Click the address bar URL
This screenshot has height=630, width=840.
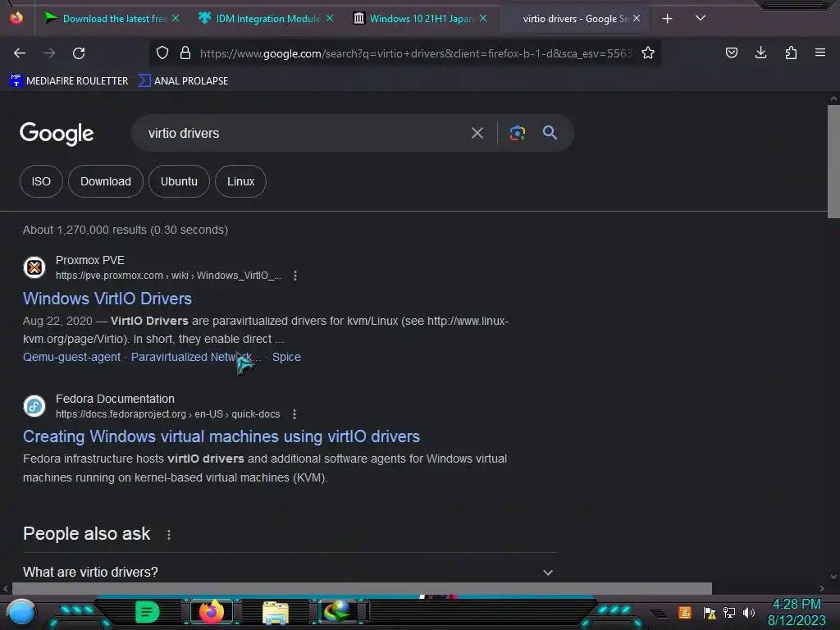(x=415, y=53)
